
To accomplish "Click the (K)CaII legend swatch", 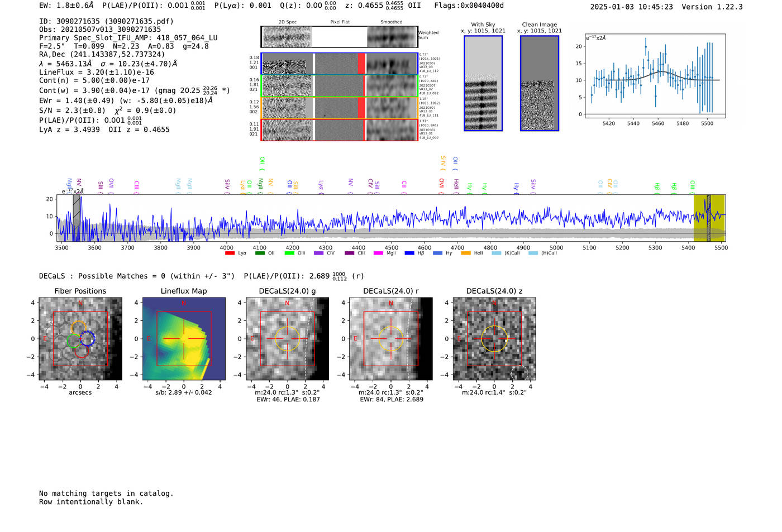I will coord(496,253).
